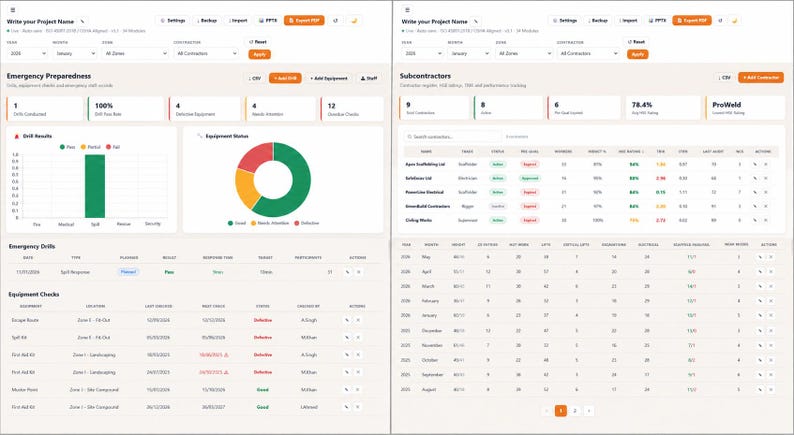Edit Apex Scaffolding Ltd contractor row
This screenshot has height=435, width=794.
click(755, 164)
